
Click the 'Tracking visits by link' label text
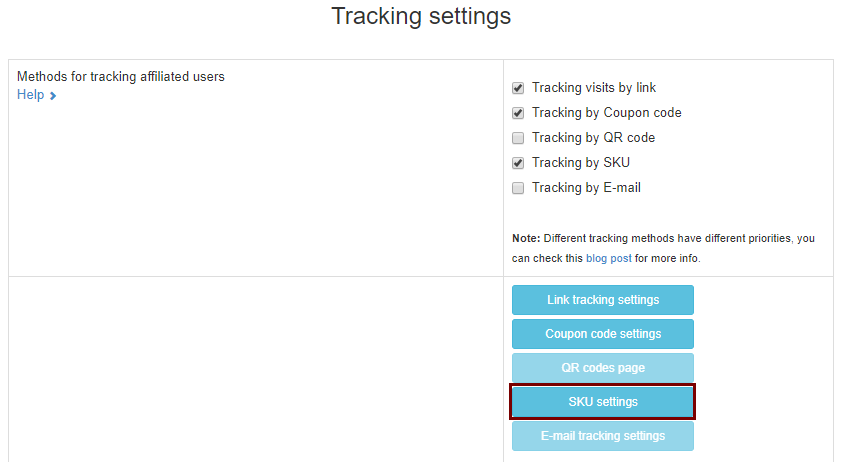click(594, 88)
